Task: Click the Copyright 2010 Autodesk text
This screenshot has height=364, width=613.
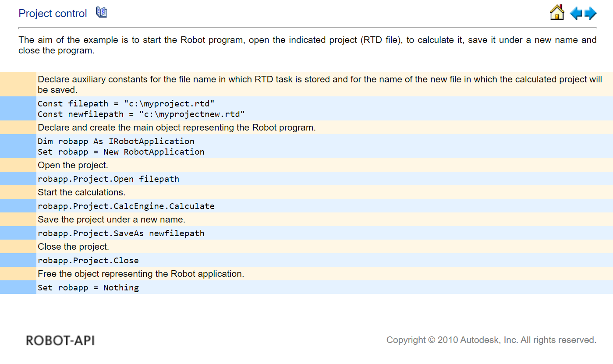Action: click(491, 339)
